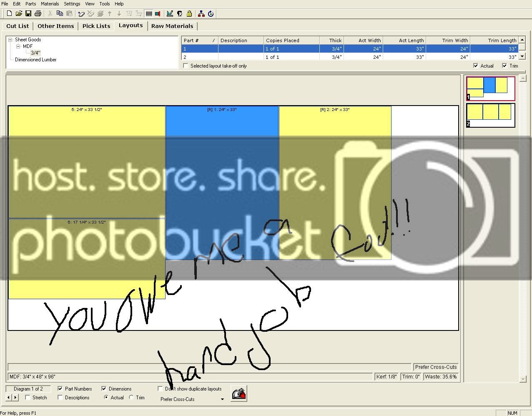Click parts table scroll down arrow
This screenshot has width=532, height=416.
[522, 57]
